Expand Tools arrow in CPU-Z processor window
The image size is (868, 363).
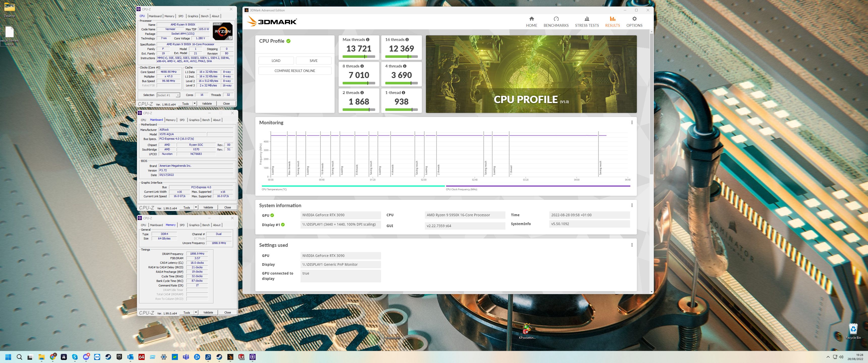(195, 104)
